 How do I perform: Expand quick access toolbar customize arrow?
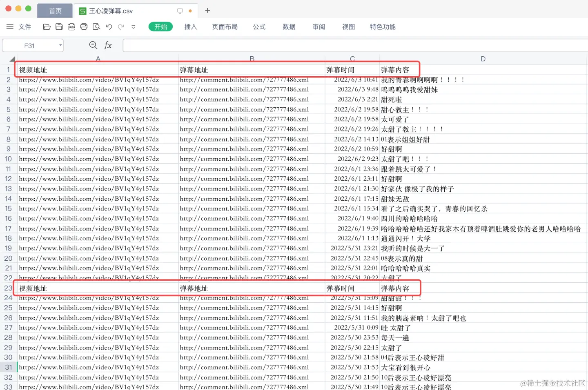[133, 27]
